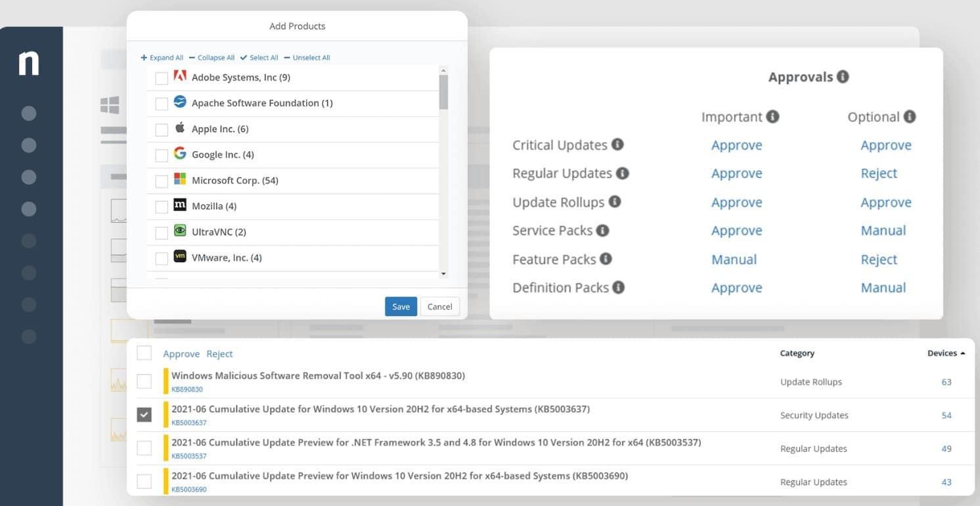
Task: Open info icon next to Approvals heading
Action: [x=843, y=76]
